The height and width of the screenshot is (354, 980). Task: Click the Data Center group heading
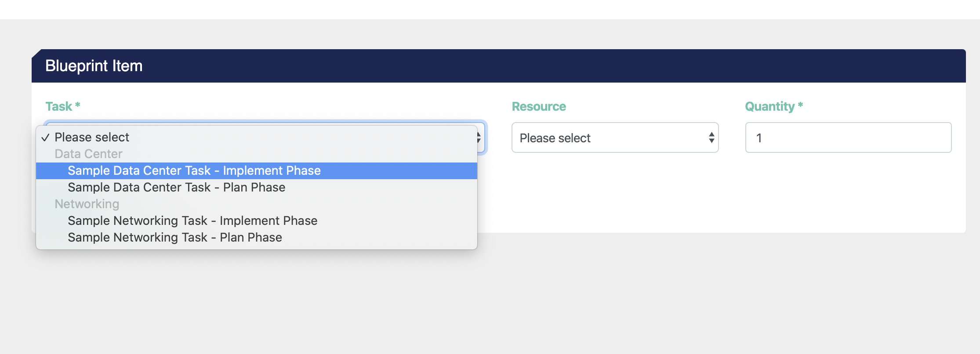click(88, 154)
